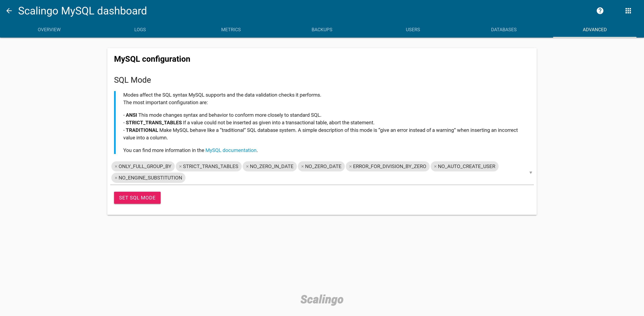Remove the NO_ZERO_DATE chip

tap(303, 167)
